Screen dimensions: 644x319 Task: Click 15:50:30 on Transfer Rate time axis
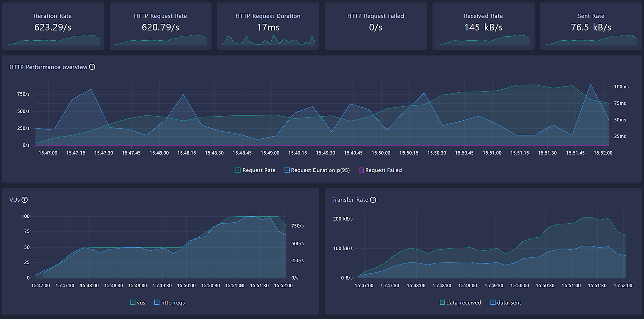pyautogui.click(x=545, y=286)
